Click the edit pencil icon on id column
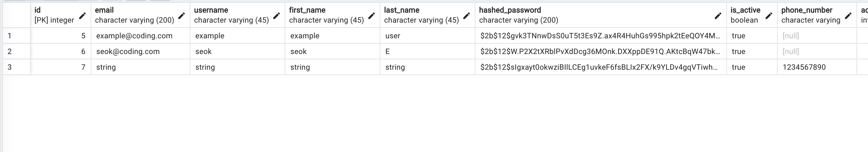This screenshot has height=152, width=868. point(82,15)
